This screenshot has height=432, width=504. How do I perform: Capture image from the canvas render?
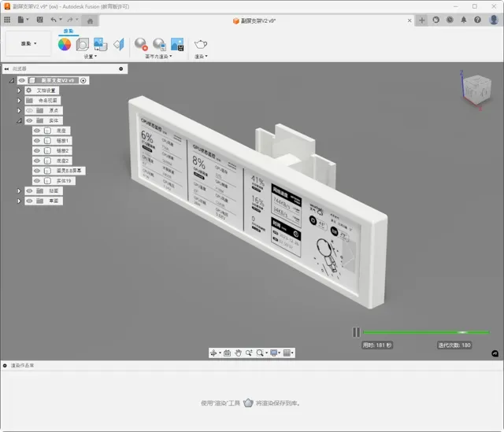177,44
